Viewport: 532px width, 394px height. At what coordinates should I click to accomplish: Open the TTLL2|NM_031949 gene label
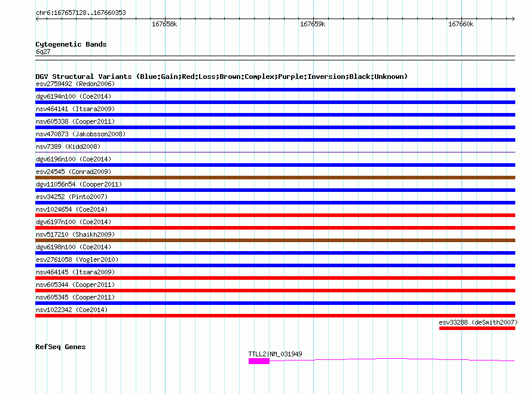(x=275, y=354)
